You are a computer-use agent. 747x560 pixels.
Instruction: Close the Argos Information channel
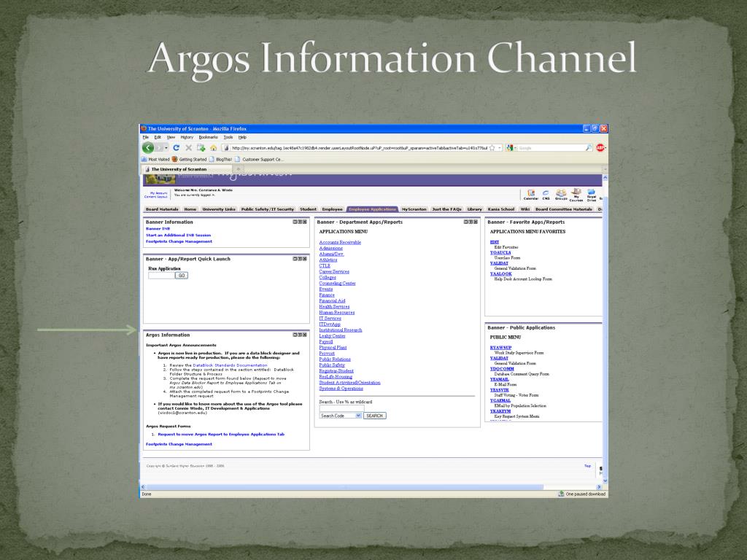[305, 335]
